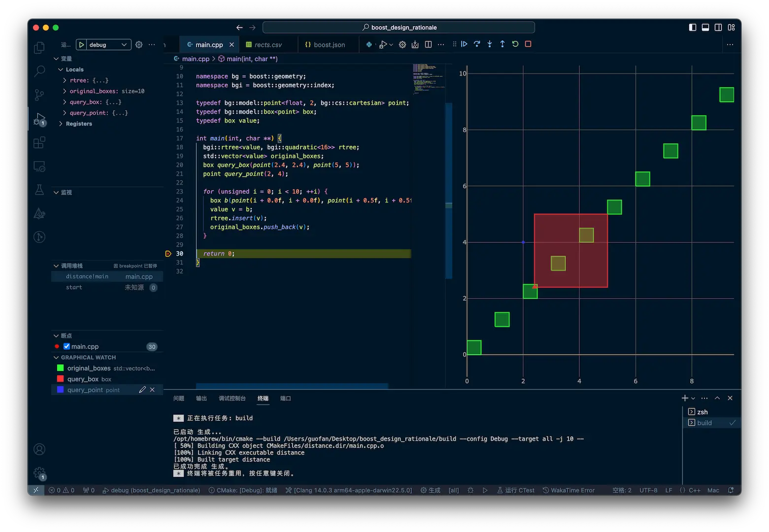Viewport: 769px width, 532px height.
Task: Restart the debug session
Action: click(515, 44)
